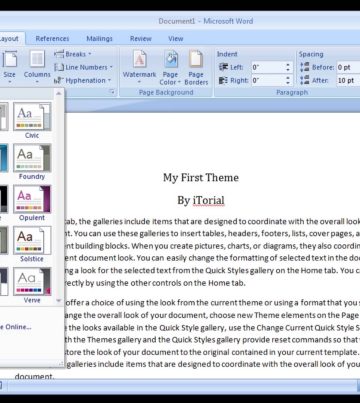This screenshot has width=360, height=403.
Task: Apply the Verve theme
Action: pos(32,286)
